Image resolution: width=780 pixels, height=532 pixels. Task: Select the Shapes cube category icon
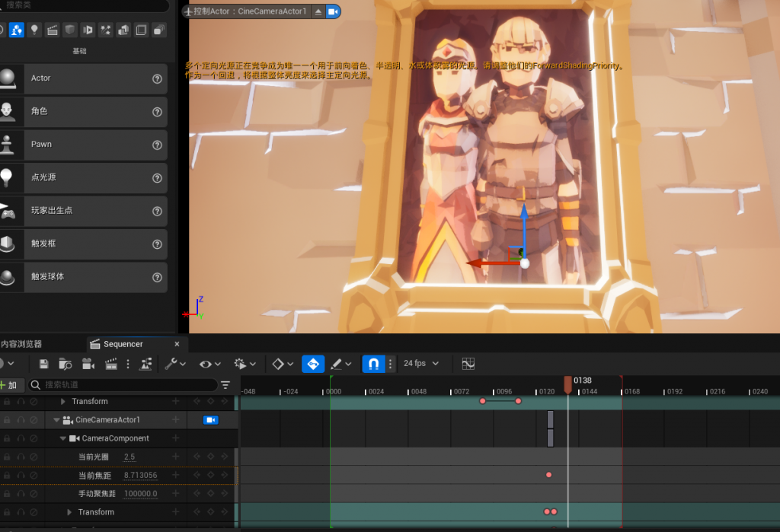(x=70, y=30)
